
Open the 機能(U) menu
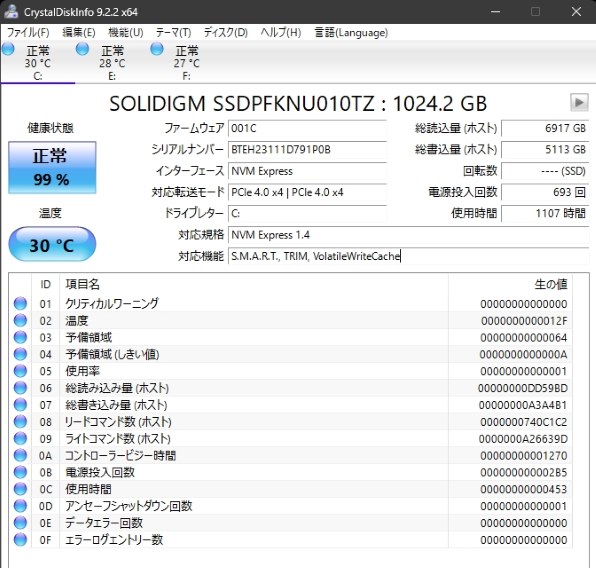click(125, 32)
